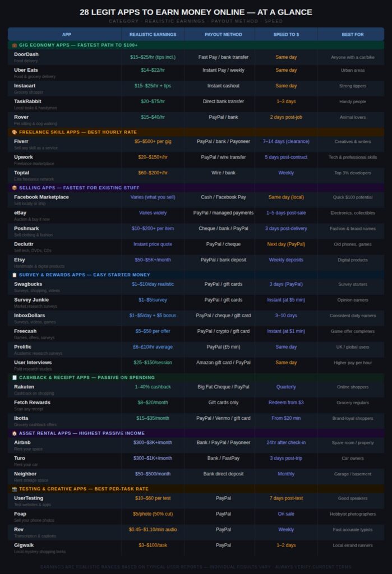This screenshot has height=574, width=392.
Task: Select the Realistic Earnings column header
Action: point(153,34)
